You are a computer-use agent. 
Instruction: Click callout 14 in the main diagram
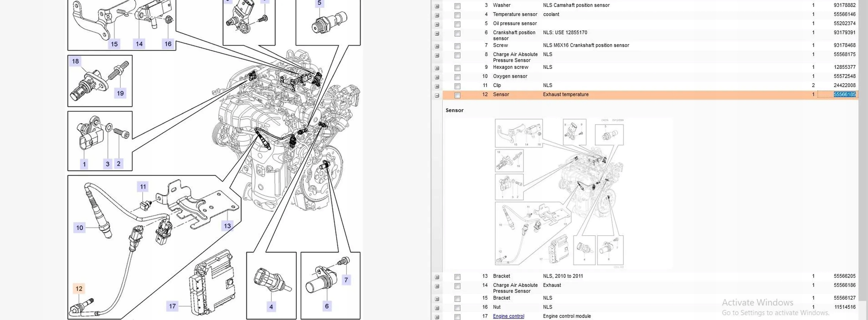[x=139, y=44]
